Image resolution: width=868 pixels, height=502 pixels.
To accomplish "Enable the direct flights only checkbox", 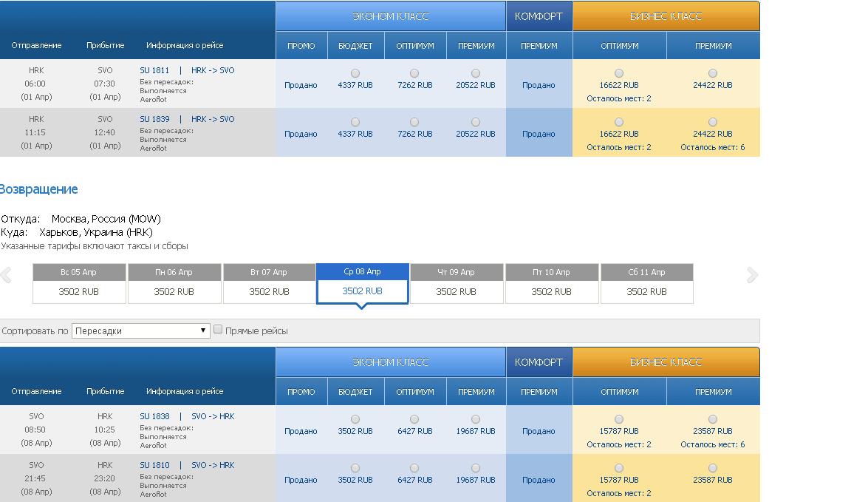I will [x=218, y=330].
